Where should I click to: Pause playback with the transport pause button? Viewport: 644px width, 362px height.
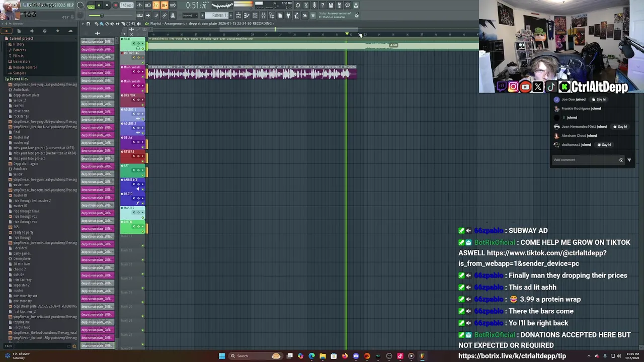coord(99,5)
